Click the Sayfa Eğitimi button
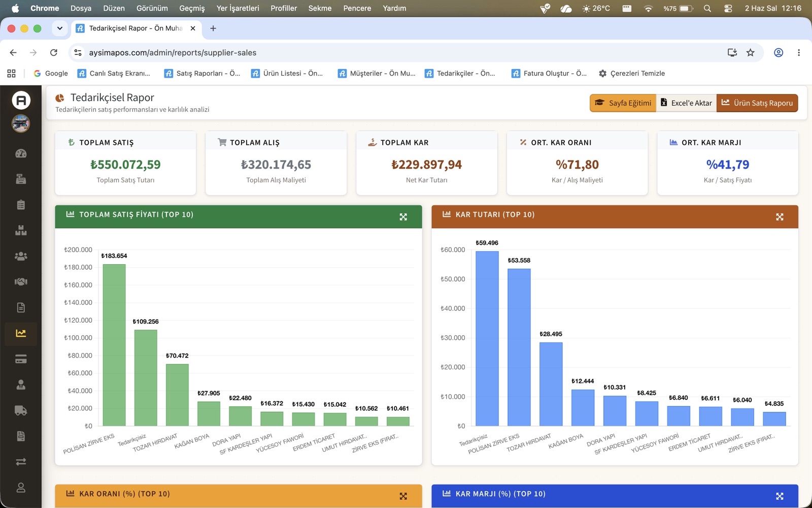Viewport: 812px width, 508px height. pyautogui.click(x=623, y=103)
